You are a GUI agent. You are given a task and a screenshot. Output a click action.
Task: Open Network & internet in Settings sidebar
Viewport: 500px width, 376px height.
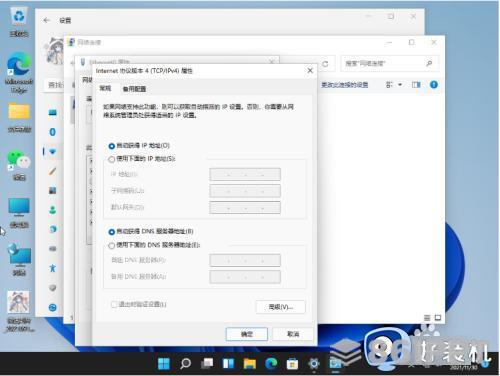point(53,152)
